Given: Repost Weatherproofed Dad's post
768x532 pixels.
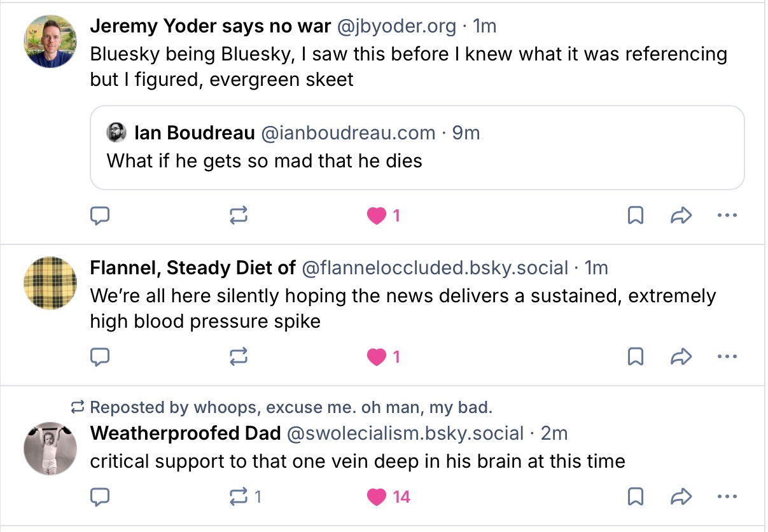Looking at the screenshot, I should coord(238,496).
